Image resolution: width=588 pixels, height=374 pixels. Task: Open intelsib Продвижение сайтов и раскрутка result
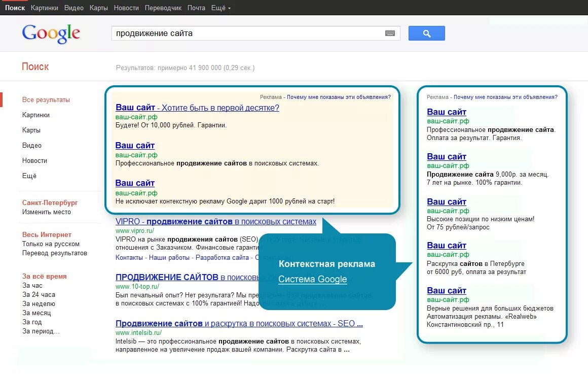pyautogui.click(x=239, y=323)
